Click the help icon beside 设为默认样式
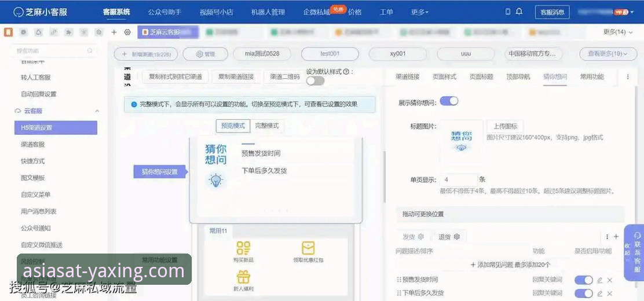This screenshot has width=644, height=301. [x=346, y=71]
